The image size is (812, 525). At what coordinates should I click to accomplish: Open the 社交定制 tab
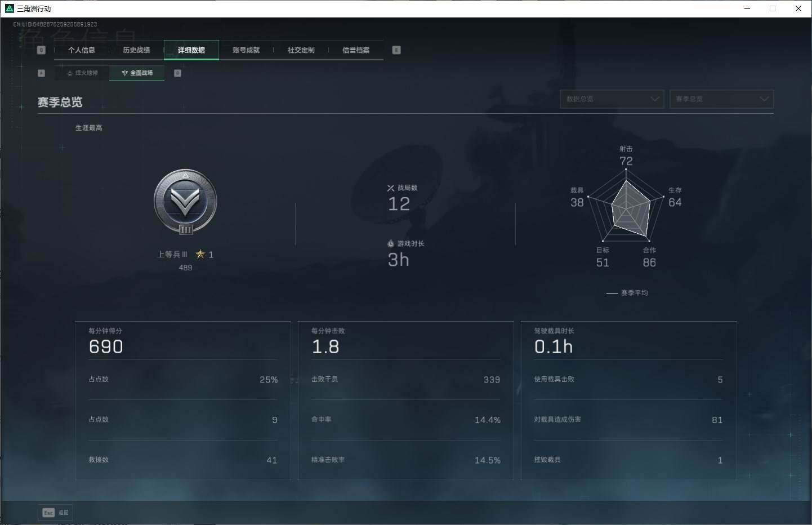(x=301, y=50)
